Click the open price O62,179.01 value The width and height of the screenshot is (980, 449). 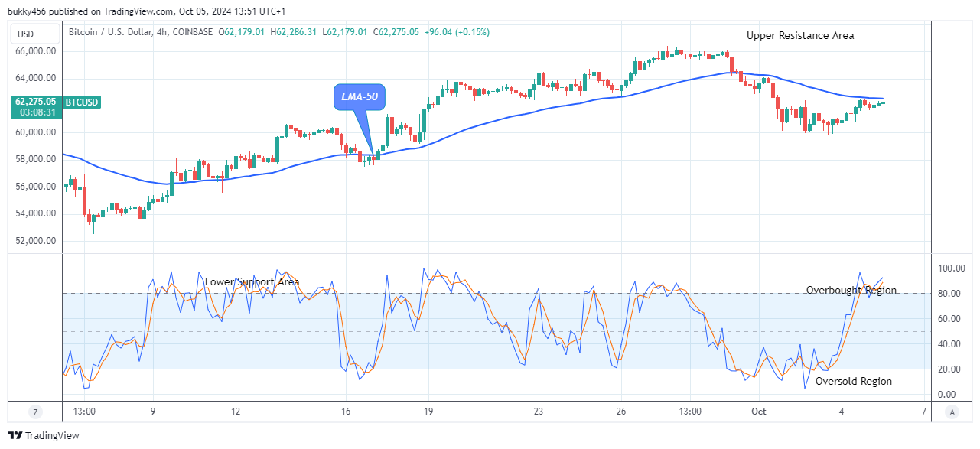[x=242, y=32]
